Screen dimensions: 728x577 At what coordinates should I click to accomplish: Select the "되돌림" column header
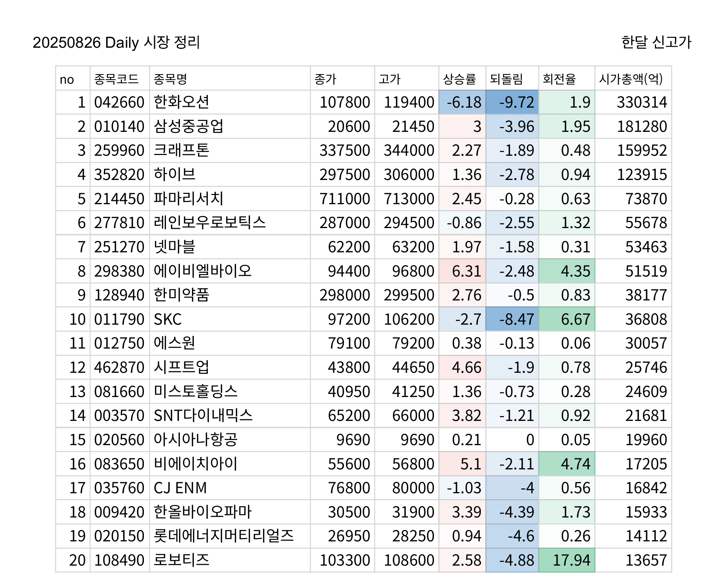[x=506, y=79]
